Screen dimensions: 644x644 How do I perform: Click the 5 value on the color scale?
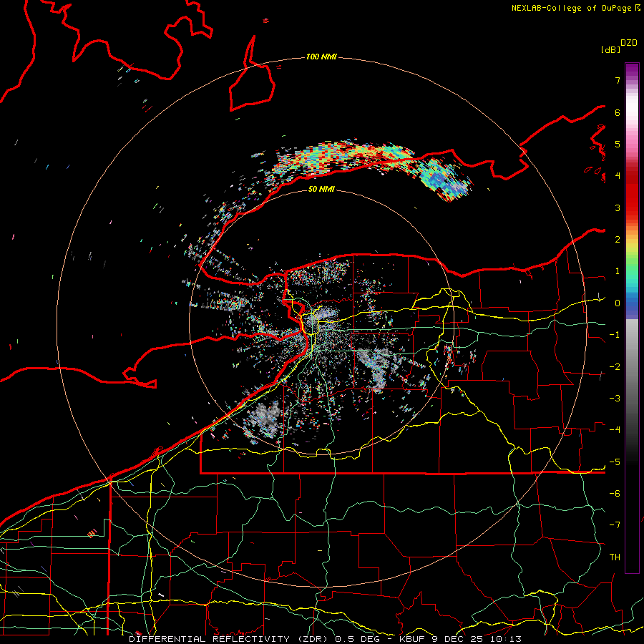[x=618, y=144]
